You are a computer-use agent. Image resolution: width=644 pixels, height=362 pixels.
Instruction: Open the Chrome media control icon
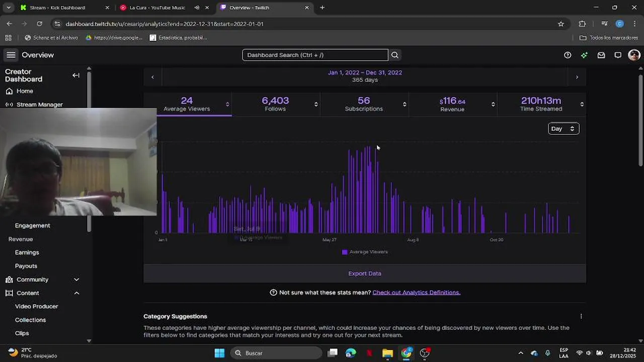(604, 24)
